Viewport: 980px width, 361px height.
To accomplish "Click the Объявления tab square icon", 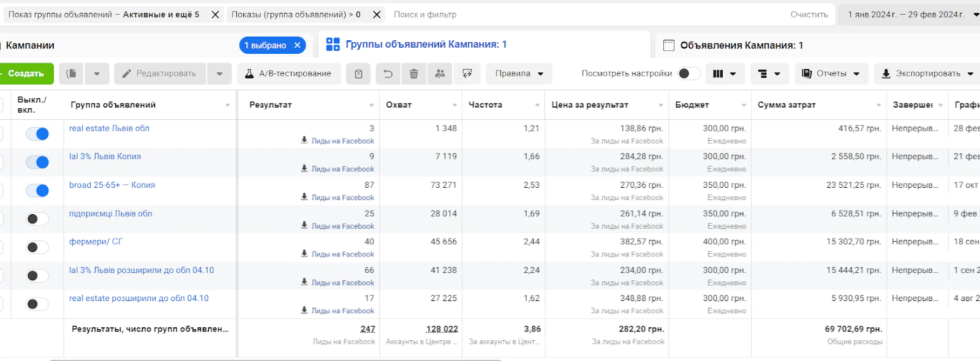I will pos(669,45).
